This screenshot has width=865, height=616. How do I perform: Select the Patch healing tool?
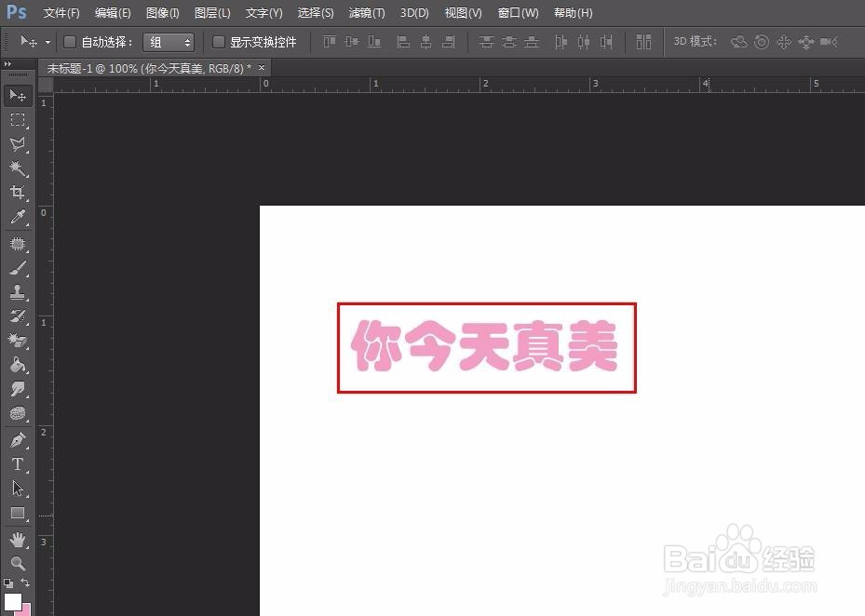18,243
